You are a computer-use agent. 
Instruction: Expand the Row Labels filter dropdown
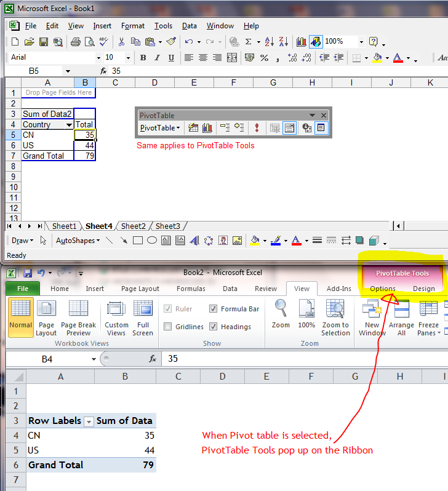(89, 421)
